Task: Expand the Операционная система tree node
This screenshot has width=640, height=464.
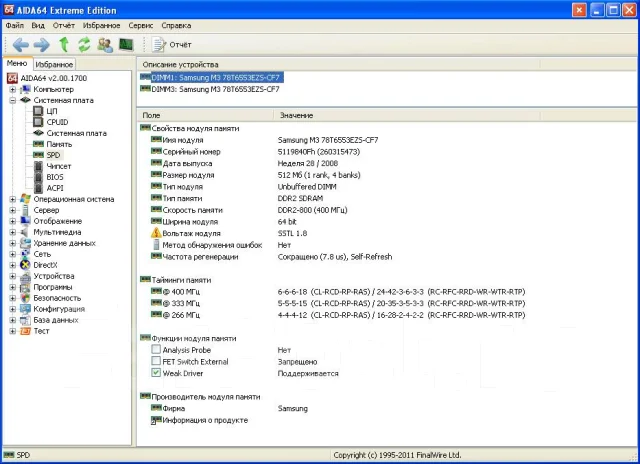Action: (x=13, y=199)
